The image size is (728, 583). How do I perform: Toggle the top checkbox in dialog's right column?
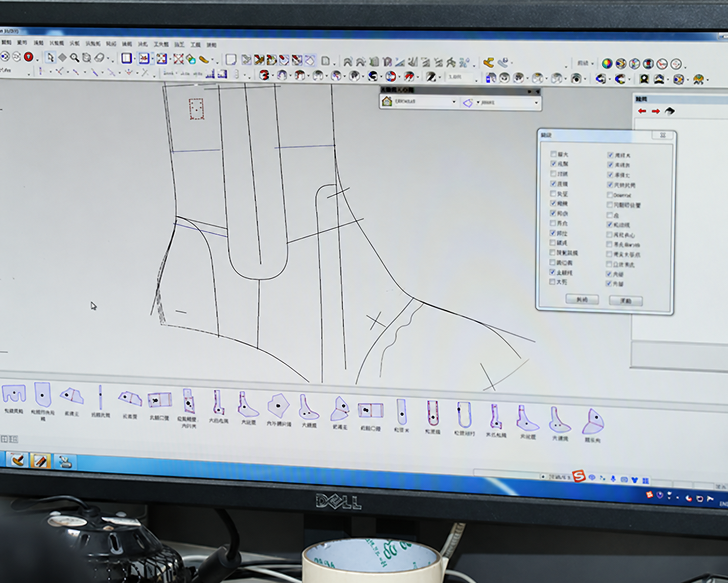[x=611, y=155]
